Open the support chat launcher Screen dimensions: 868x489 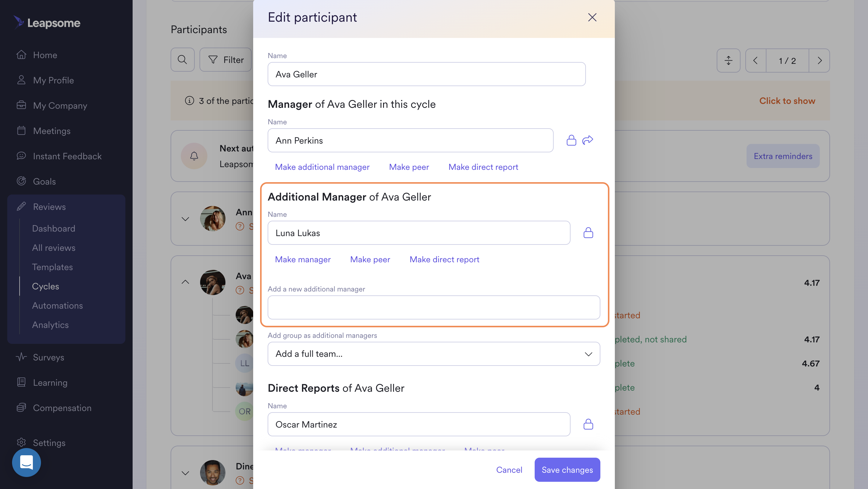click(26, 462)
